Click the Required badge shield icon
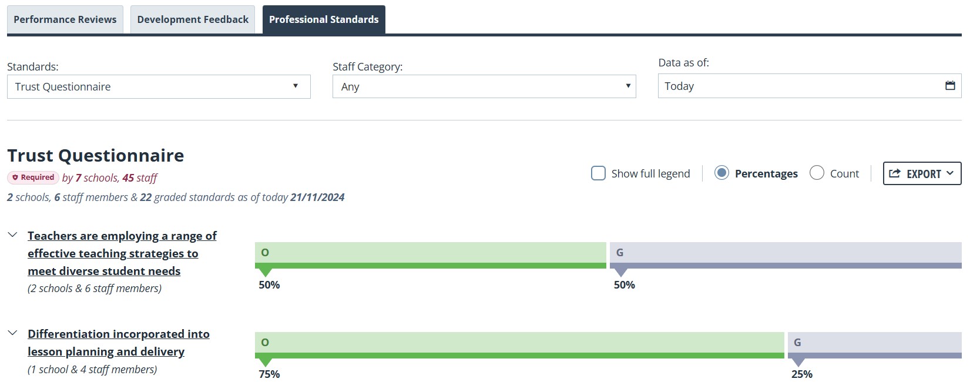This screenshot has height=382, width=980. [x=15, y=177]
